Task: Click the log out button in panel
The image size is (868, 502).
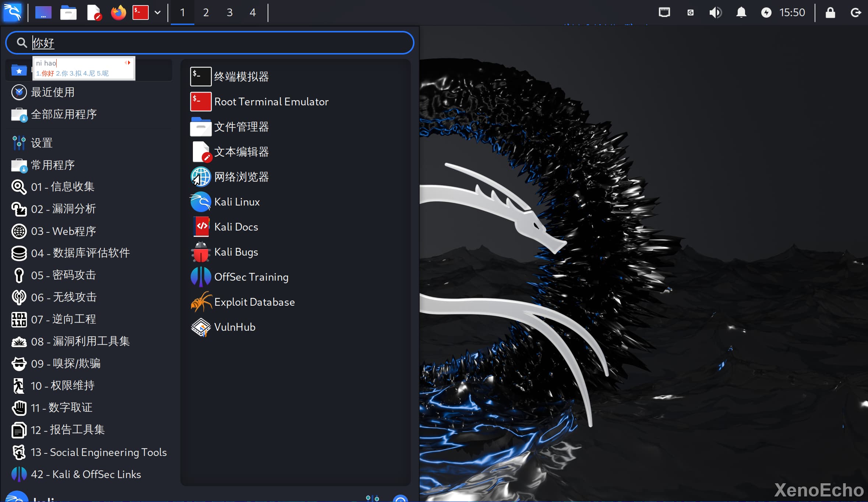Action: (856, 13)
